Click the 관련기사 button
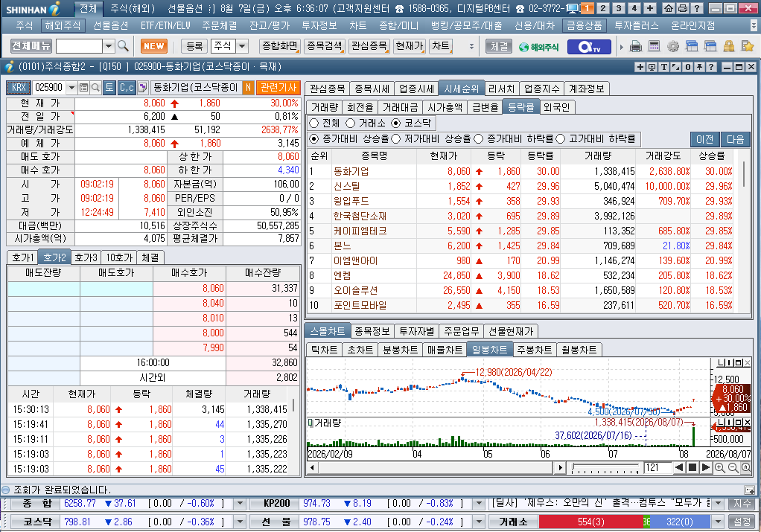The width and height of the screenshot is (761, 532). click(278, 87)
